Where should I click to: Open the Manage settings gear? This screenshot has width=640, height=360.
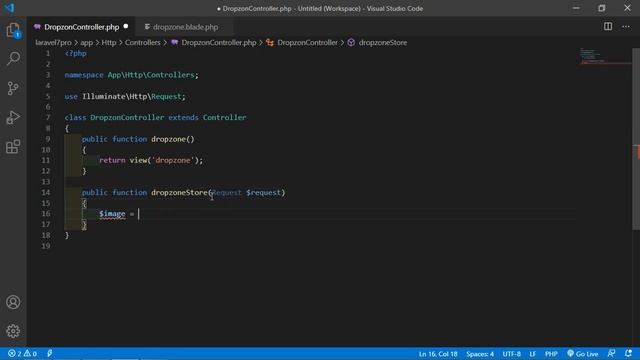pyautogui.click(x=13, y=331)
